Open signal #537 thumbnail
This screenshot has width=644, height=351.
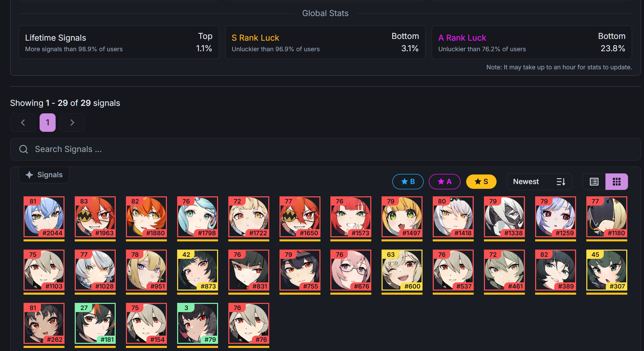pyautogui.click(x=453, y=270)
